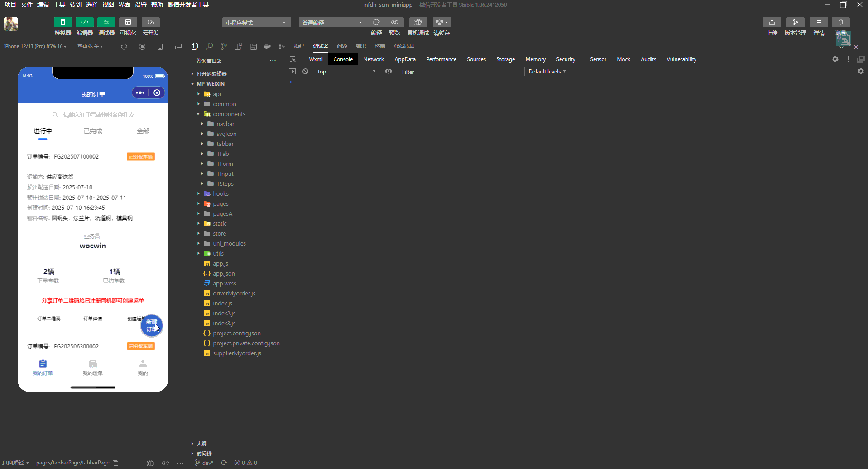Image resolution: width=868 pixels, height=469 pixels.
Task: Toggle the debugger (调试器) panel button
Action: pyautogui.click(x=106, y=22)
